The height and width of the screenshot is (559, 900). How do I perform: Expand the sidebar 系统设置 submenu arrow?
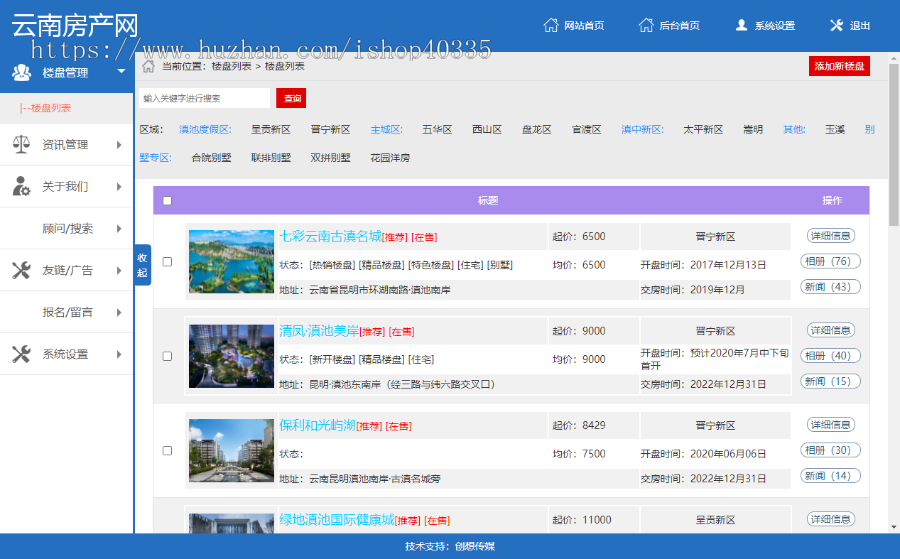click(x=119, y=354)
